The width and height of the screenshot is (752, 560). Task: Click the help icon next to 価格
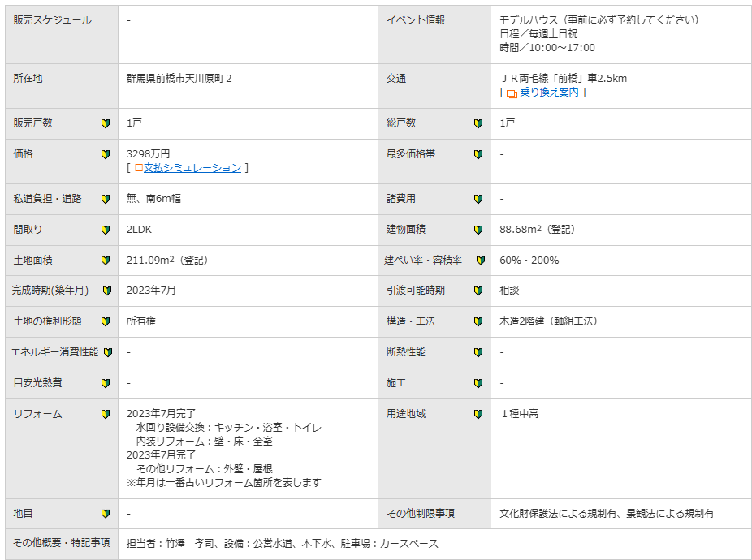[106, 154]
